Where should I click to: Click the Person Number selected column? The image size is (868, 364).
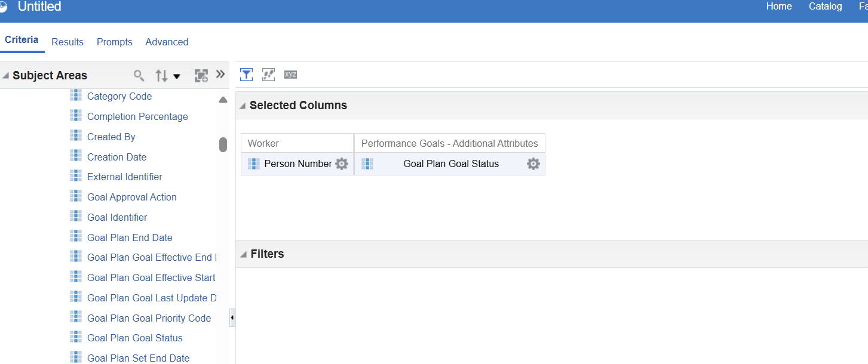point(298,164)
